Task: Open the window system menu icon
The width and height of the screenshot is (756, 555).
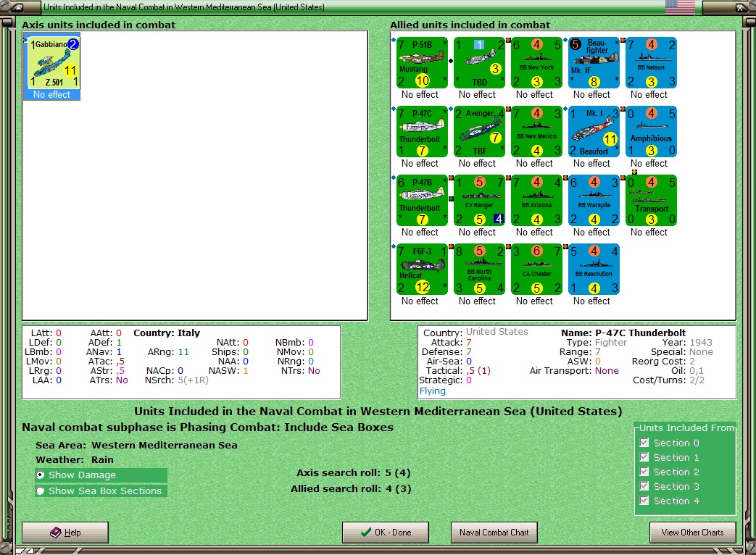Action: 17,7
